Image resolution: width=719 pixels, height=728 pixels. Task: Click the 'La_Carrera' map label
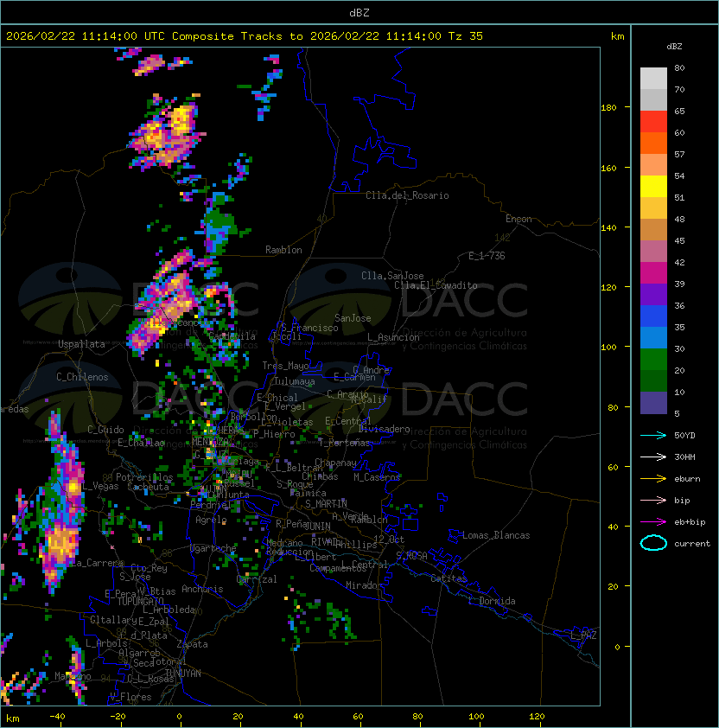98,563
